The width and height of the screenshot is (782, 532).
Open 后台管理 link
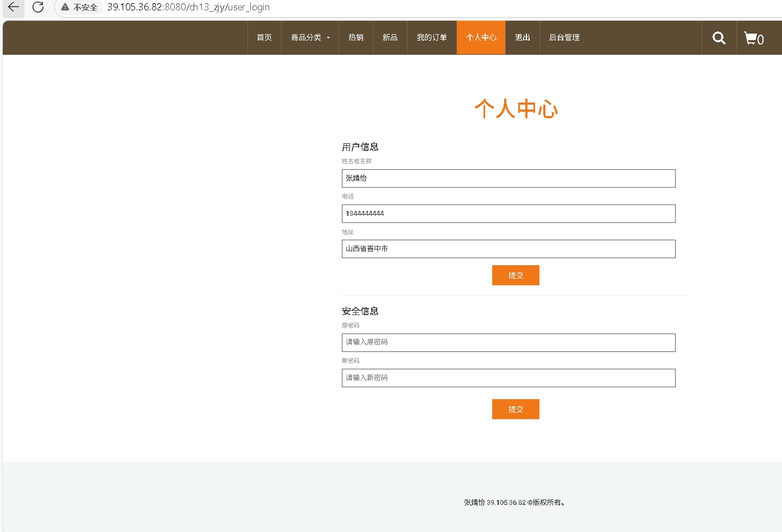(564, 37)
